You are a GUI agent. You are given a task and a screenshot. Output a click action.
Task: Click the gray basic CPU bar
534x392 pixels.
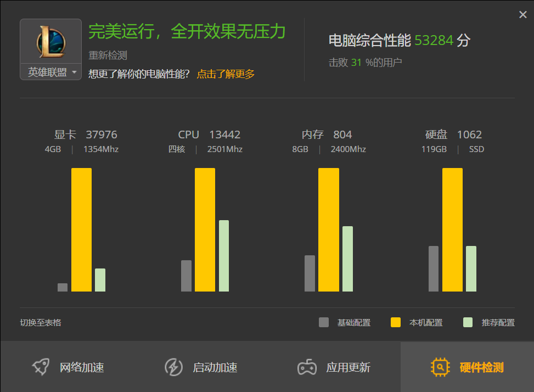pos(186,276)
